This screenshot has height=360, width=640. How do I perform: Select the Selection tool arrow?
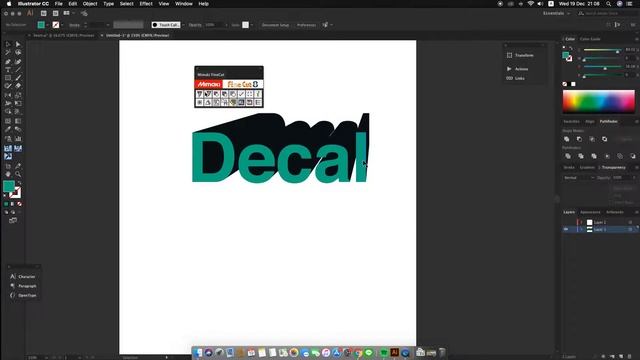click(8, 44)
